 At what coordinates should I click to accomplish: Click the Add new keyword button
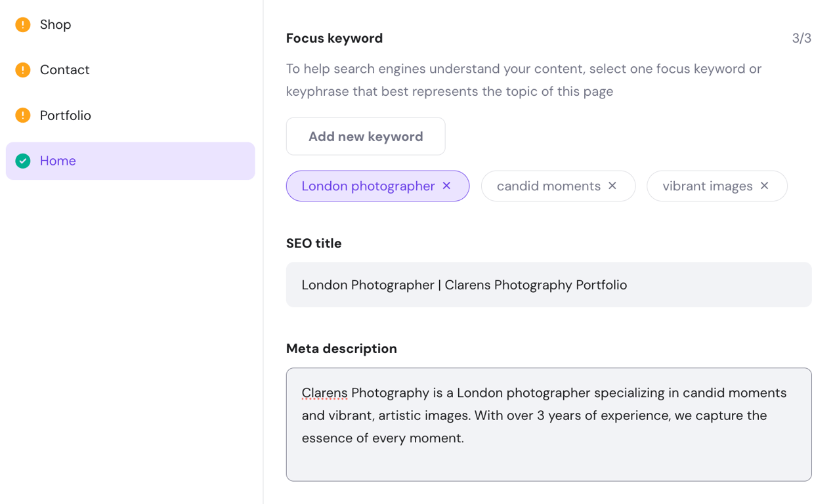(x=365, y=136)
